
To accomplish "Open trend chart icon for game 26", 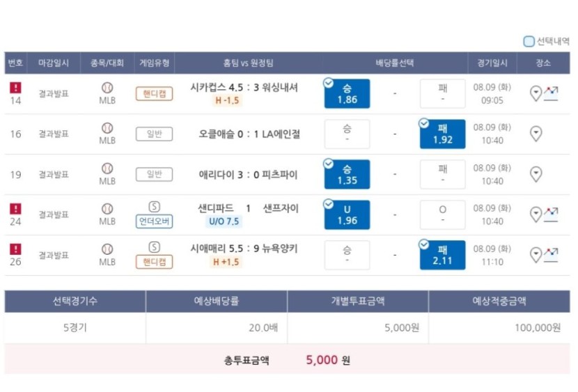I will [x=551, y=255].
